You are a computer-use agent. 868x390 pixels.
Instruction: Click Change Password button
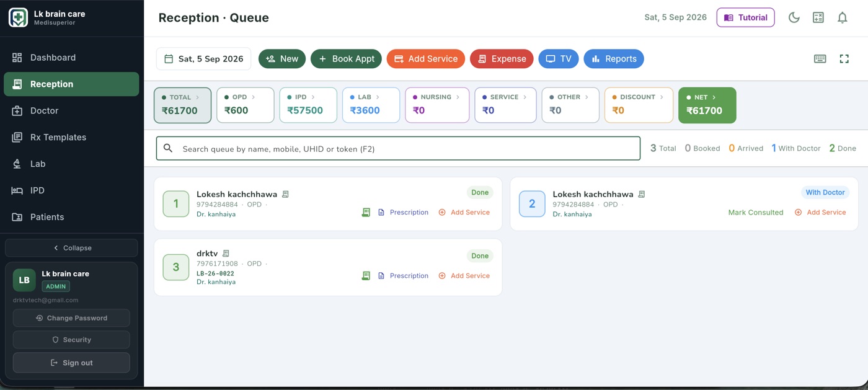pos(71,318)
